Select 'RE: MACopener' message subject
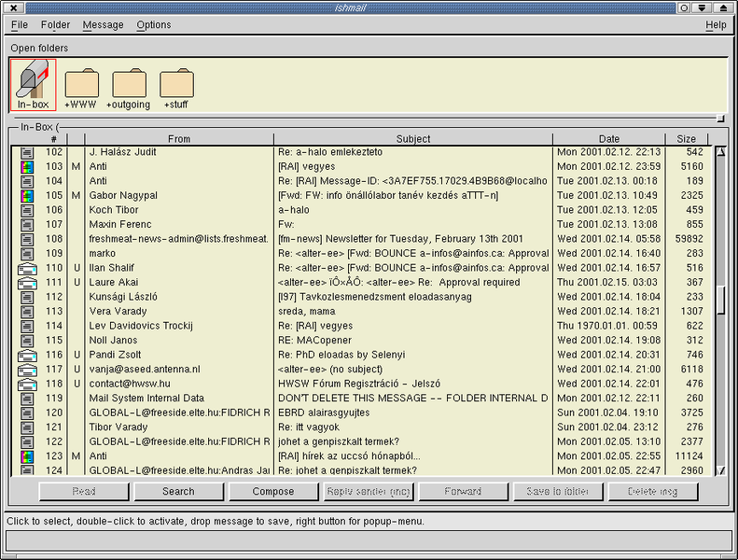Screen dimensions: 738x560 click(x=314, y=341)
